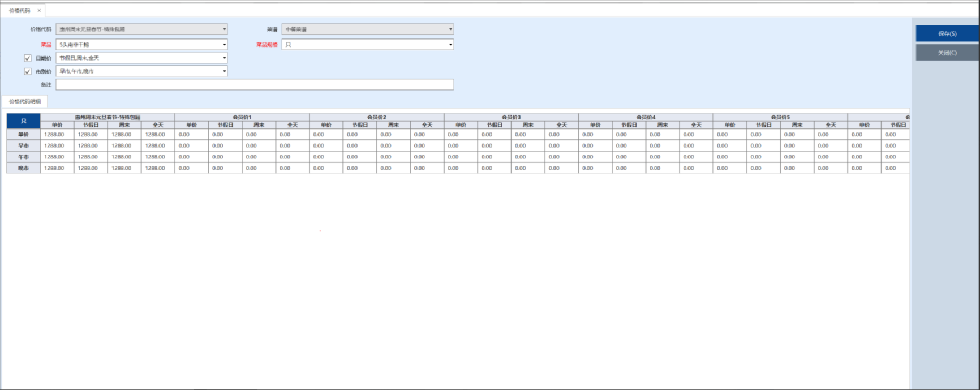Close the 价格代码 tab with its X icon

39,11
